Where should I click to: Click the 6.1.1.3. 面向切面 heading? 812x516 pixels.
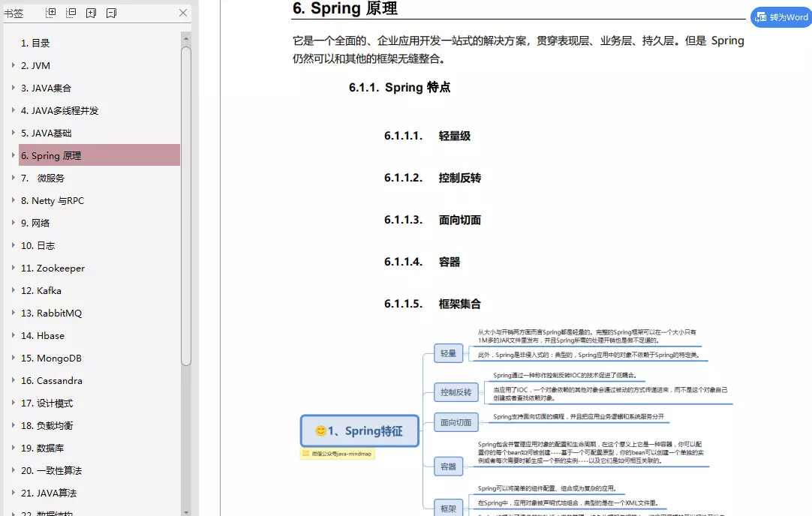(432, 220)
